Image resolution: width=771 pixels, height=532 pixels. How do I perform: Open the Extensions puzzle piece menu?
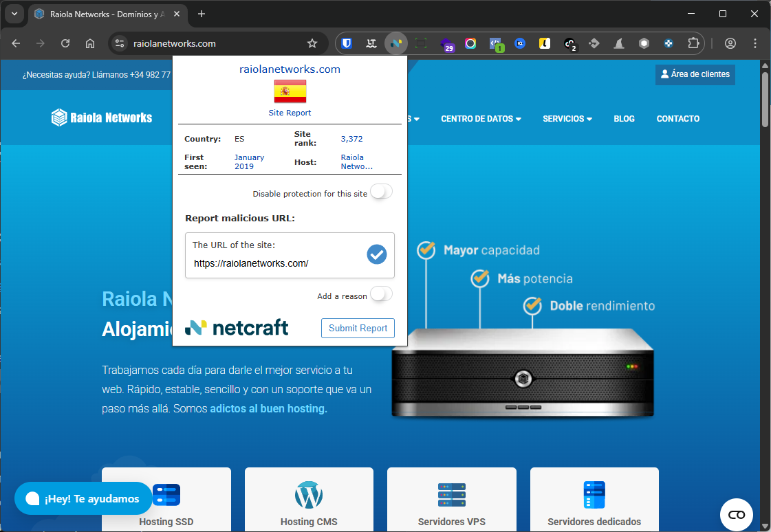click(x=693, y=44)
